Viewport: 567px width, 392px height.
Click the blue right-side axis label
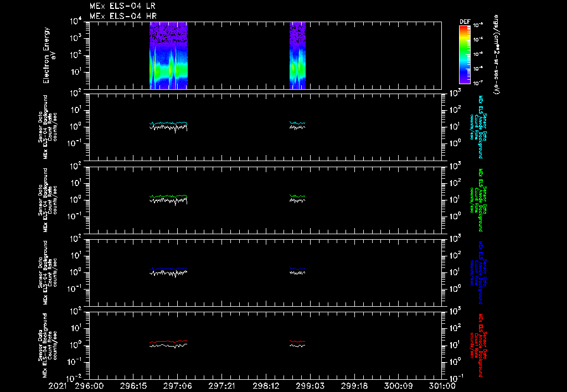(478, 272)
